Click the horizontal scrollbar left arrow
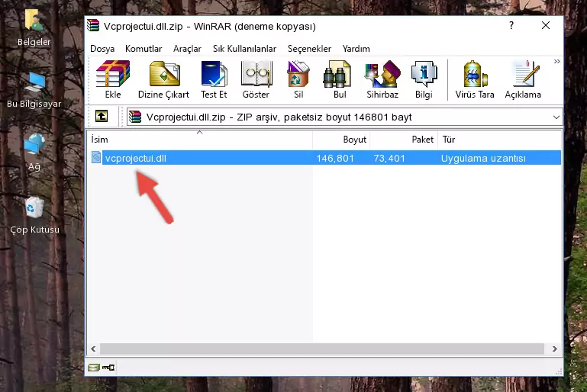Image resolution: width=587 pixels, height=392 pixels. 94,349
